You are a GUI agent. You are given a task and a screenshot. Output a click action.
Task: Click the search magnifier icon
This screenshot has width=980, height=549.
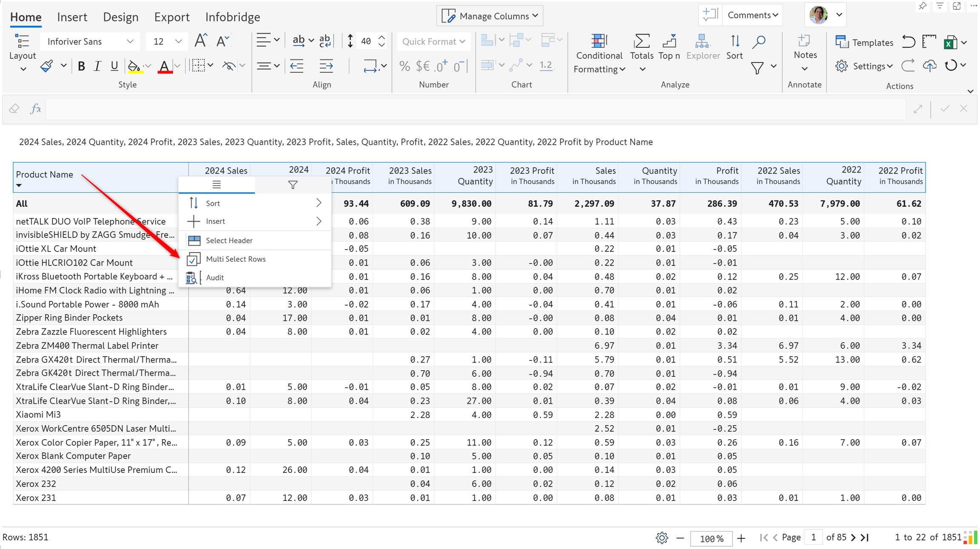(759, 42)
